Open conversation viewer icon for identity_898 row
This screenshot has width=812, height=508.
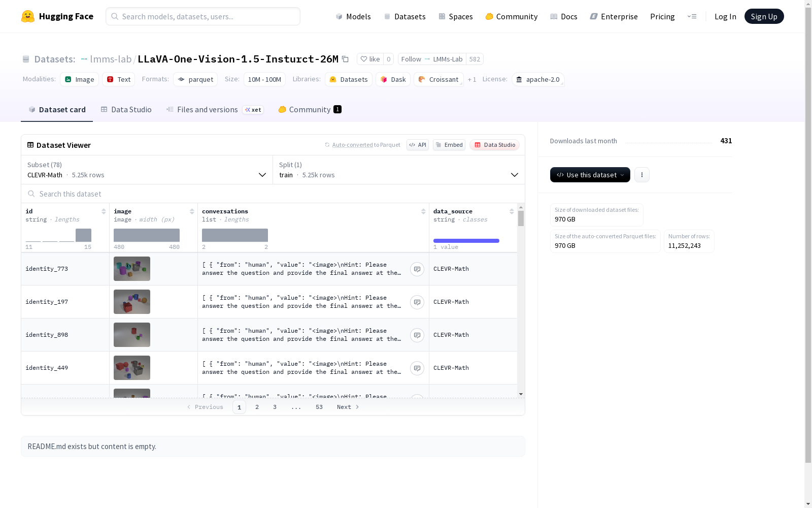click(417, 335)
